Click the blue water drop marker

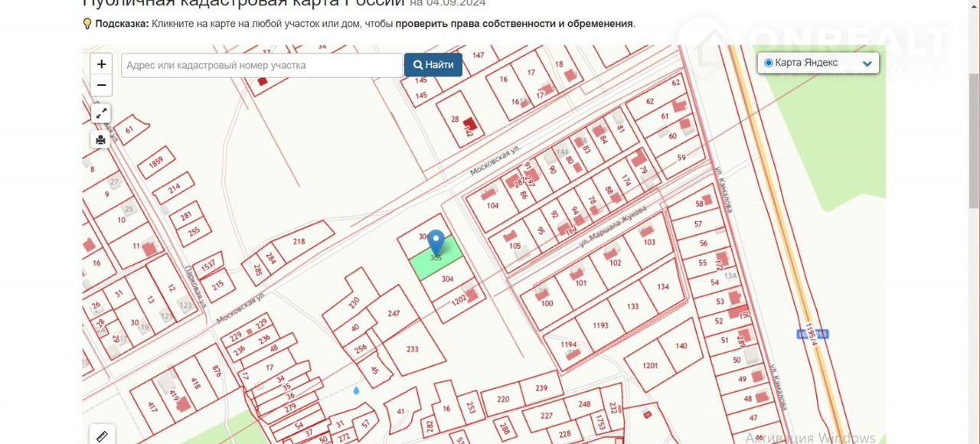pos(356,390)
